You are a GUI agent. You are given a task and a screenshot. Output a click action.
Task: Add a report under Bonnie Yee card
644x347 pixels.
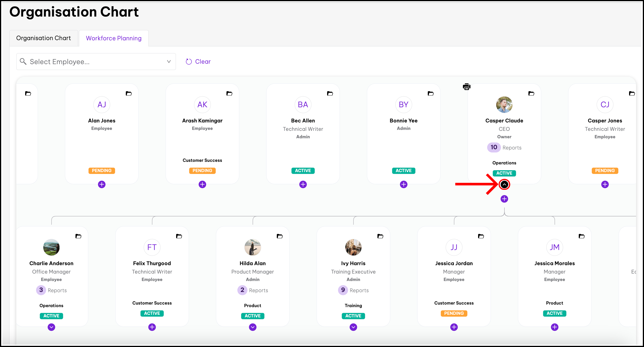click(x=404, y=184)
